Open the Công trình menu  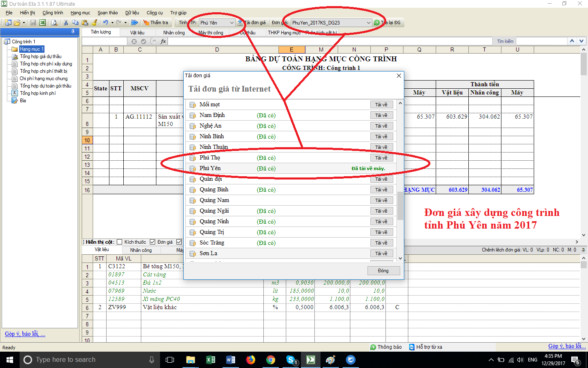53,13
